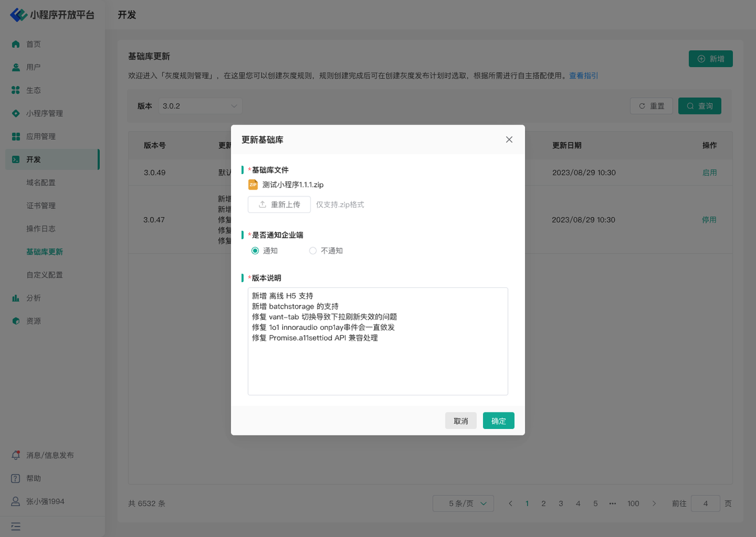Click the 取消 cancel button
Image resolution: width=756 pixels, height=537 pixels.
[461, 421]
